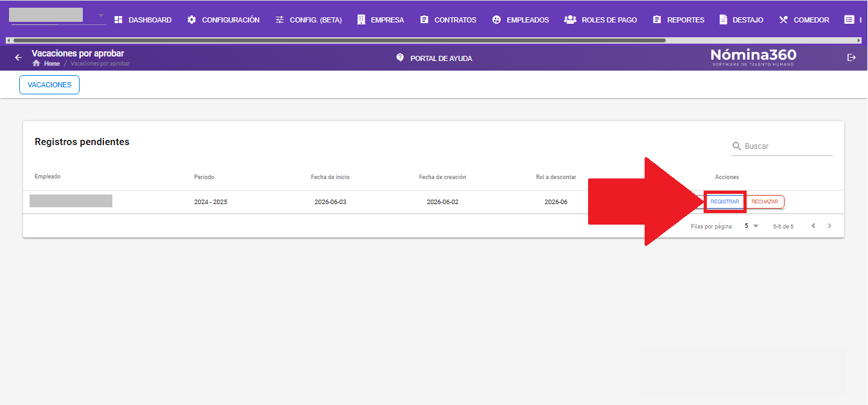Go to previous page of records

(x=813, y=226)
